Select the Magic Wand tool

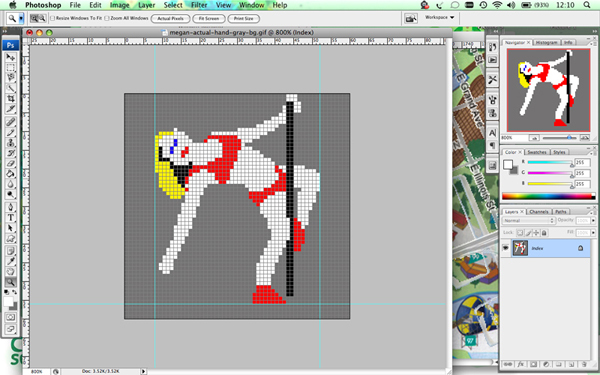point(11,88)
